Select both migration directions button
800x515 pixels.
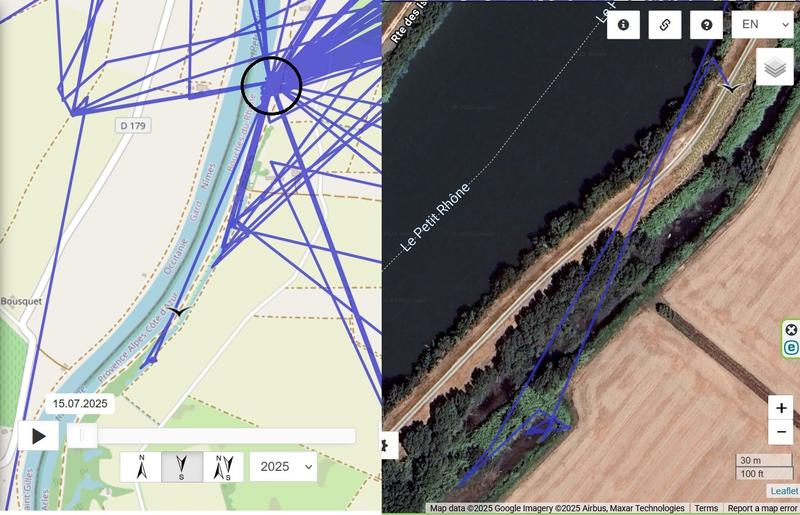(x=223, y=467)
